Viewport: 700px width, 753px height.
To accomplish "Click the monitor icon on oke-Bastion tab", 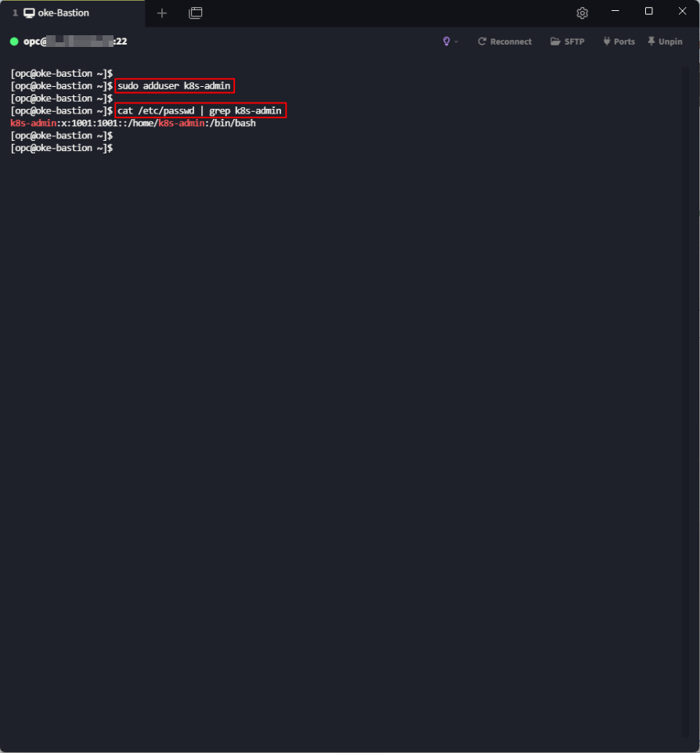I will (29, 13).
